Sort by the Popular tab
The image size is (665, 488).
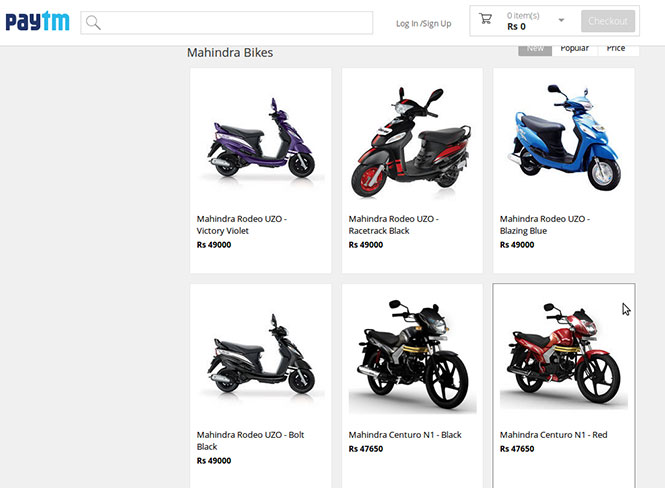[x=574, y=49]
